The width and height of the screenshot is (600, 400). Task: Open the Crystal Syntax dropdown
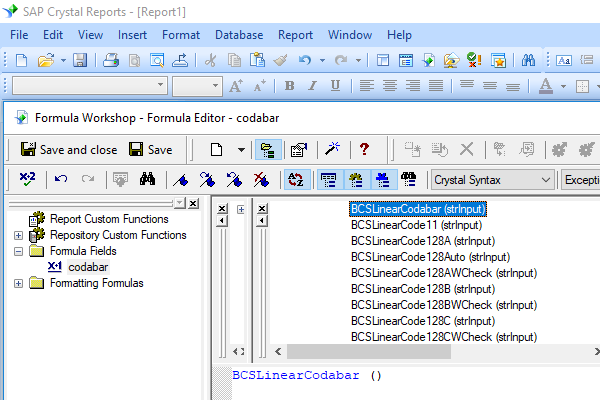tap(492, 180)
